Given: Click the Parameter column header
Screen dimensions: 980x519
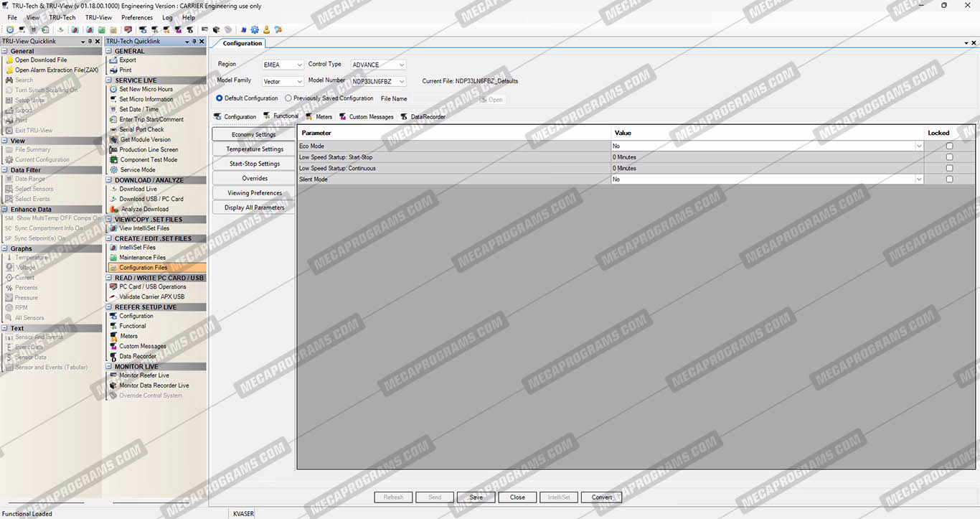Looking at the screenshot, I should 455,133.
